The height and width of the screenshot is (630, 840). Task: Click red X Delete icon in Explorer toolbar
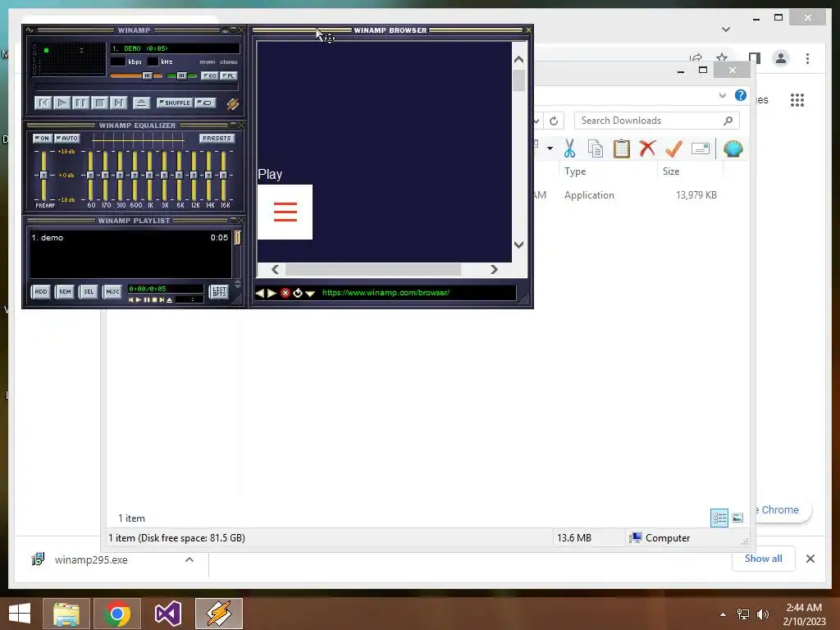pyautogui.click(x=647, y=148)
